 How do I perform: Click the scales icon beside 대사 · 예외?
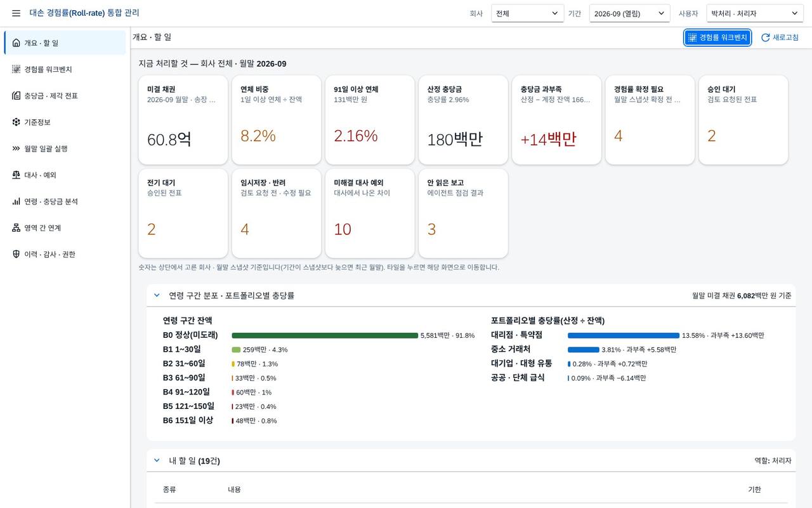16,175
